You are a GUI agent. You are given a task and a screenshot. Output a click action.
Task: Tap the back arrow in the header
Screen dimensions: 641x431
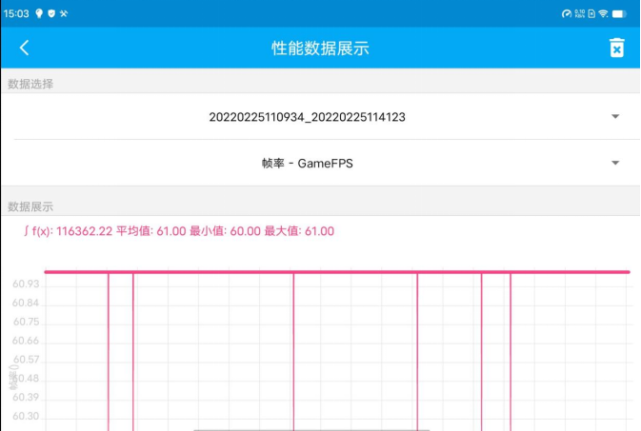click(25, 48)
